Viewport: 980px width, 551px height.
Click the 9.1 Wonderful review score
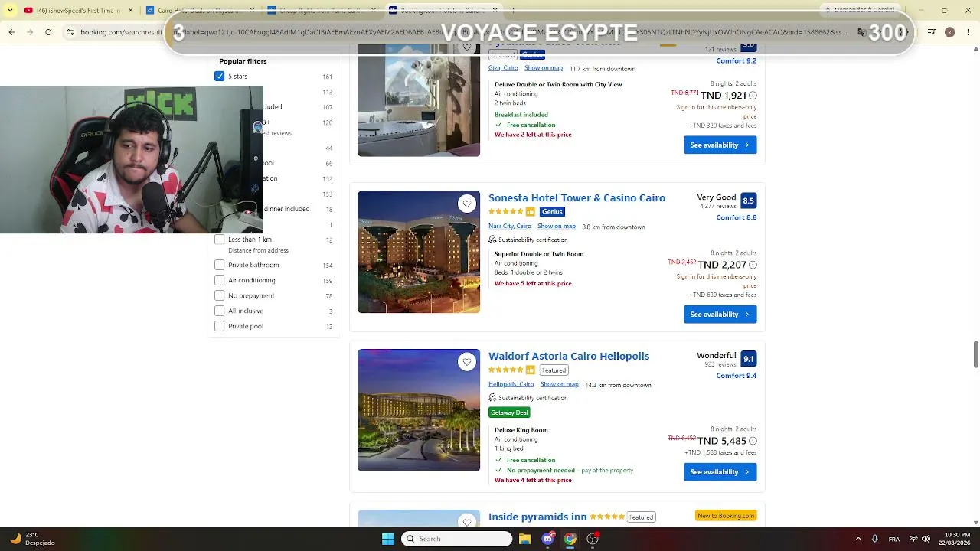point(748,359)
